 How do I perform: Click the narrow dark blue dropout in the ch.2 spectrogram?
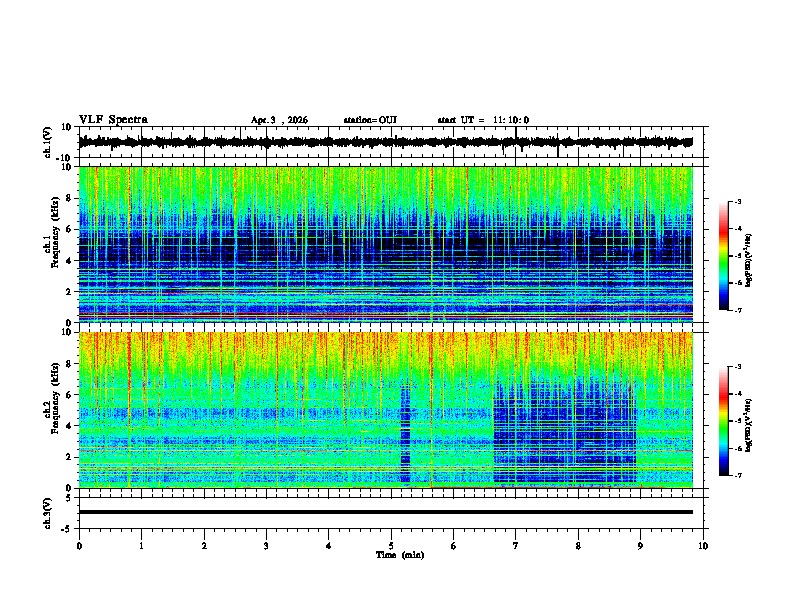(405, 434)
